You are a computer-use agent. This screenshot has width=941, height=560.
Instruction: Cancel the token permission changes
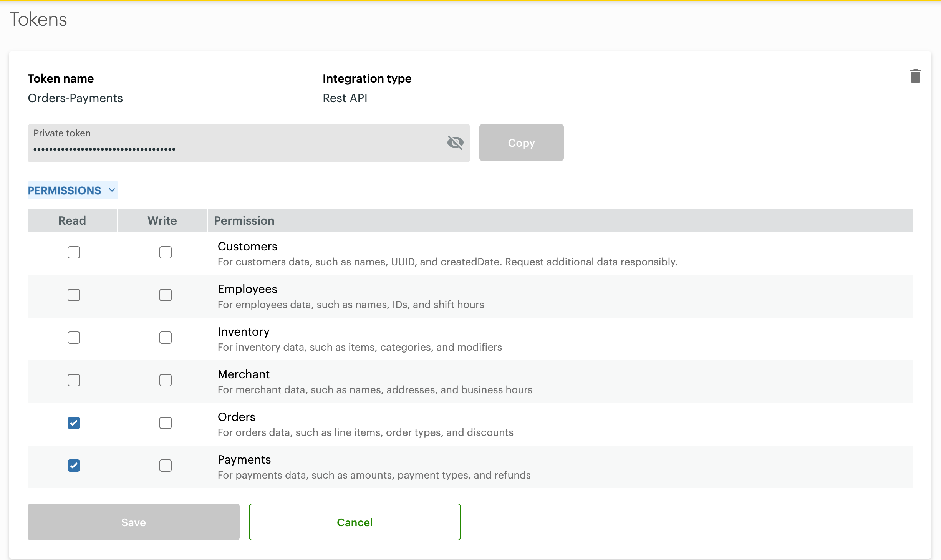click(354, 522)
